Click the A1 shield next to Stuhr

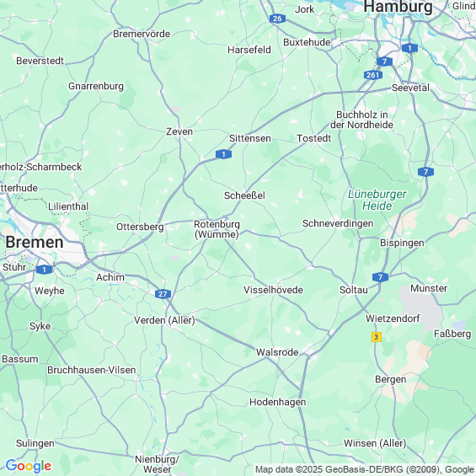tap(45, 270)
